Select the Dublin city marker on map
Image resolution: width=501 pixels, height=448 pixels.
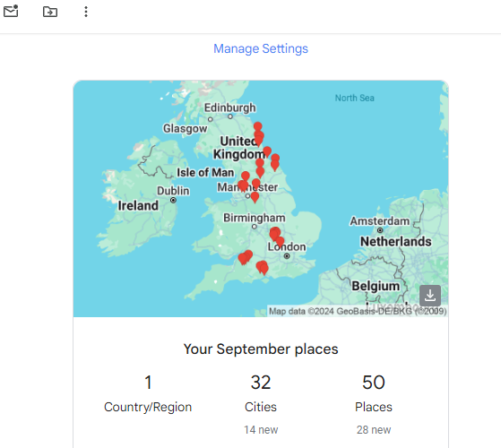pyautogui.click(x=173, y=200)
